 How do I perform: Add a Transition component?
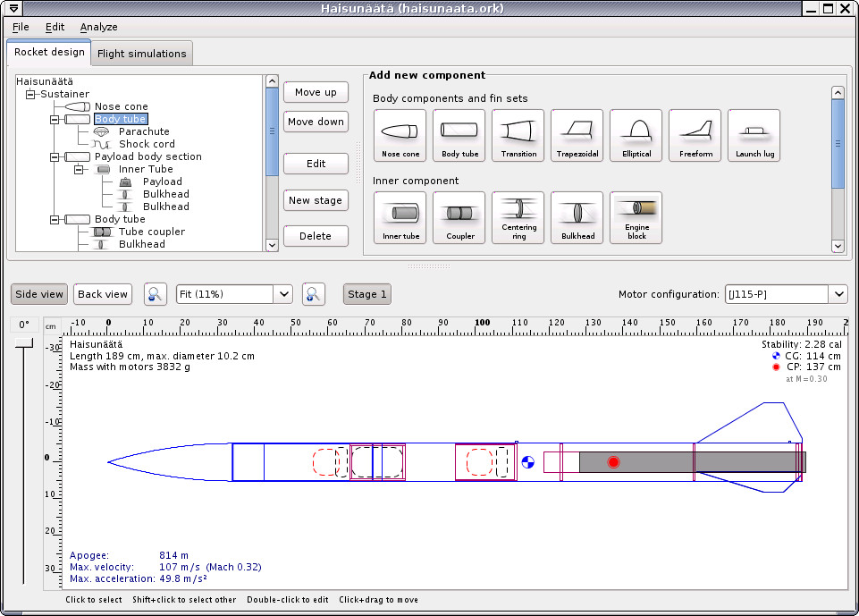point(518,136)
